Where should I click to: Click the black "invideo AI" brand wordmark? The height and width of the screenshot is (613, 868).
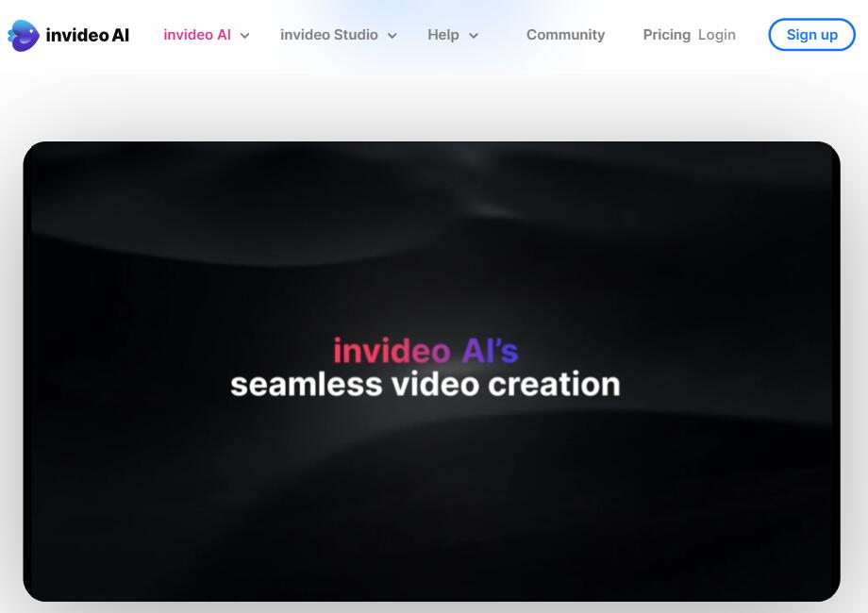coord(88,36)
